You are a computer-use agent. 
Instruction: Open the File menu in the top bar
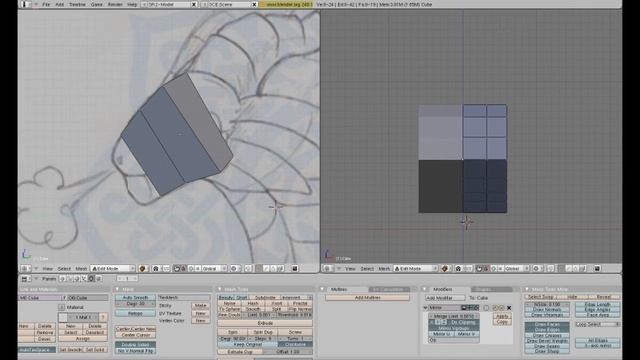46,4
